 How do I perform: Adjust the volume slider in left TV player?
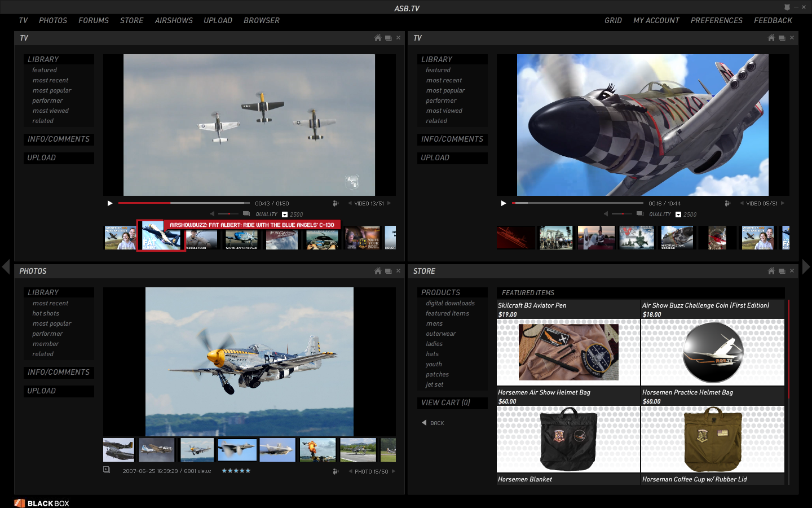pyautogui.click(x=228, y=214)
